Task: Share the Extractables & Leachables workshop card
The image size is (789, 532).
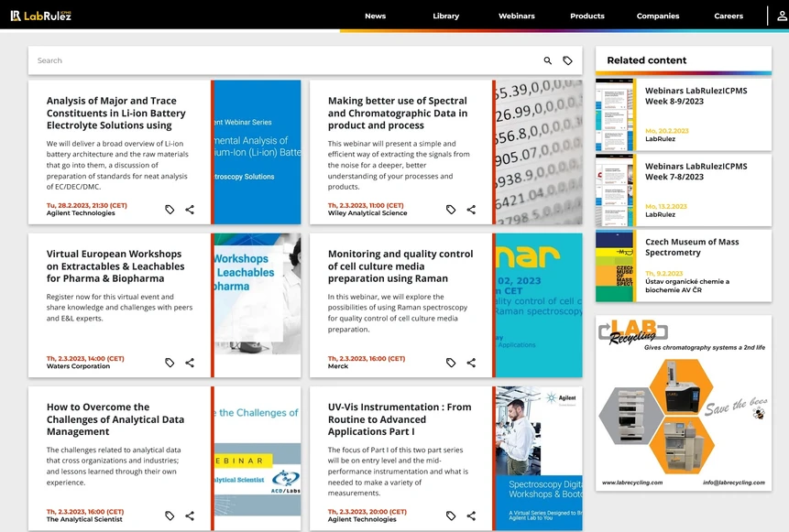Action: pos(190,363)
